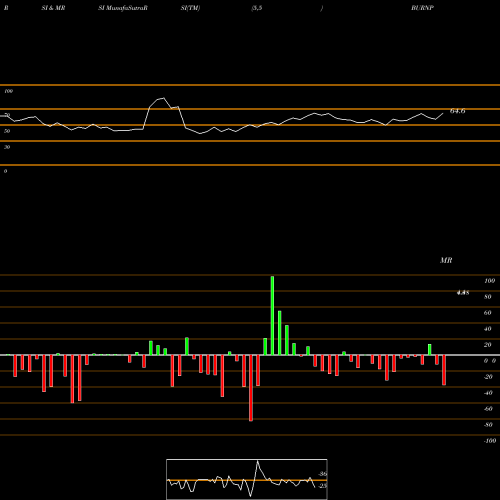Click the 4.48 value near MR scale

(x=463, y=293)
